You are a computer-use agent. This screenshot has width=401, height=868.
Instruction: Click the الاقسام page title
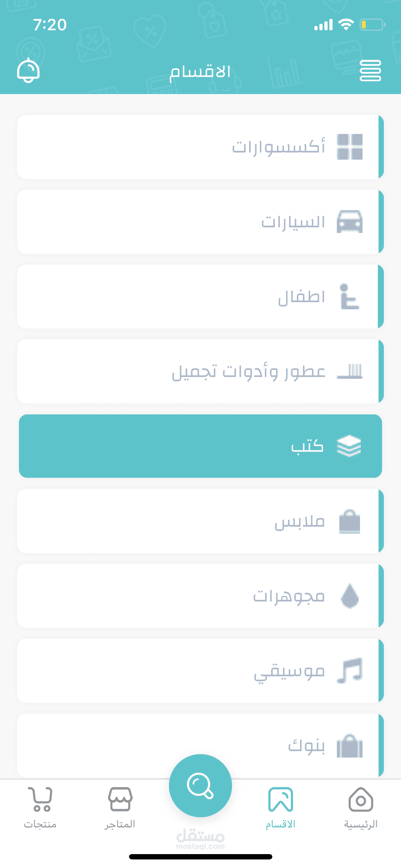[200, 72]
